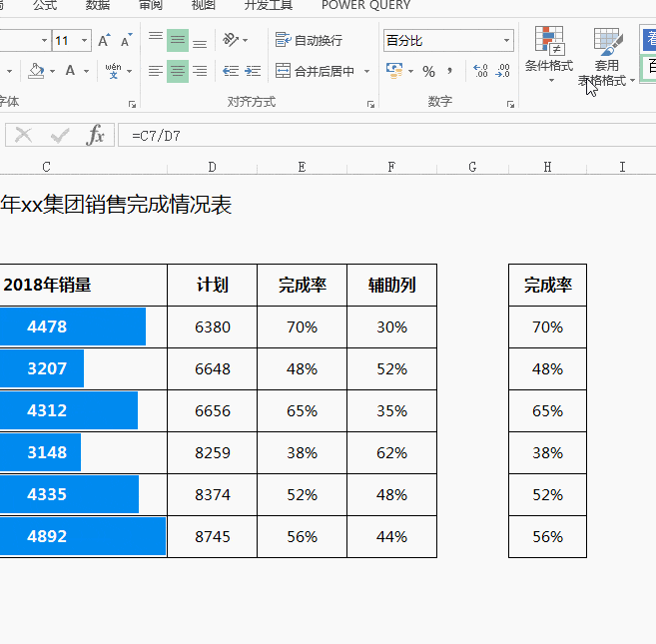Click the cell with value 8259
This screenshot has width=656, height=644.
pos(212,452)
